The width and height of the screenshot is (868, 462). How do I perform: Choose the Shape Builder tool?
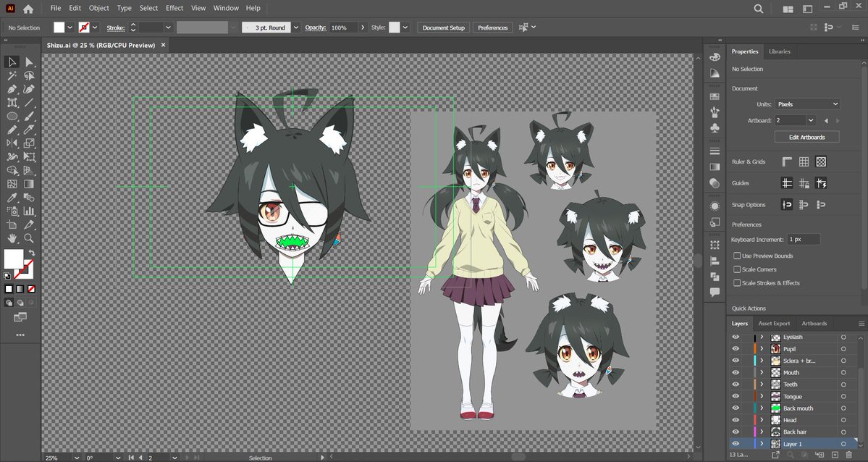click(12, 171)
